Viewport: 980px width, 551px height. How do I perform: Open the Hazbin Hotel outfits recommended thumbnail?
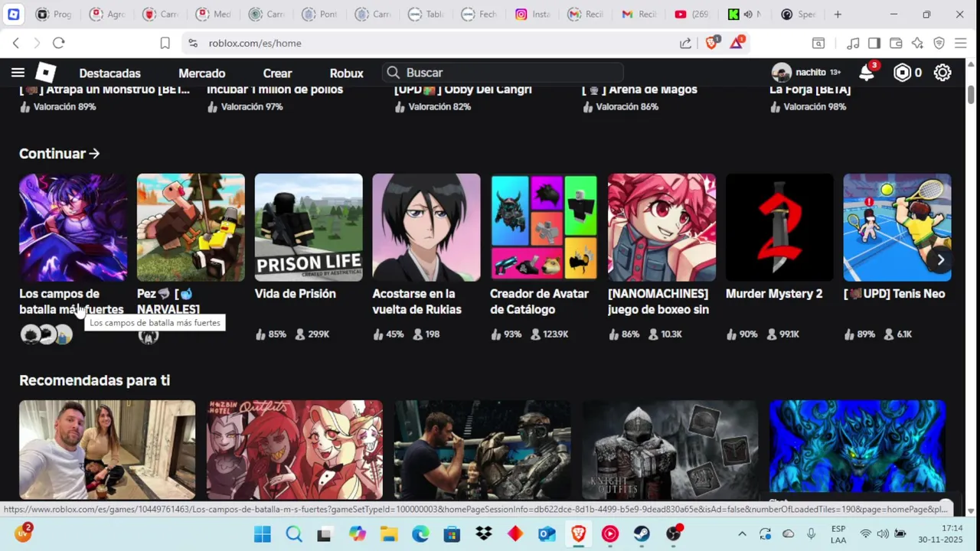[295, 450]
